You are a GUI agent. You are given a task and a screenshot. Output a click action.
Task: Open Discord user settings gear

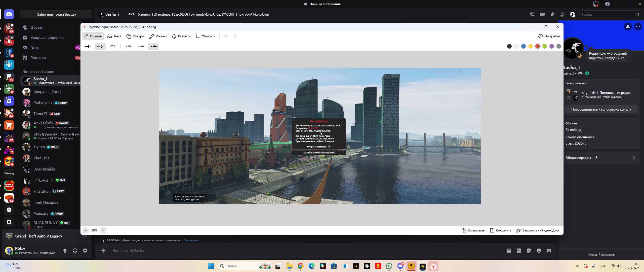pos(85,251)
